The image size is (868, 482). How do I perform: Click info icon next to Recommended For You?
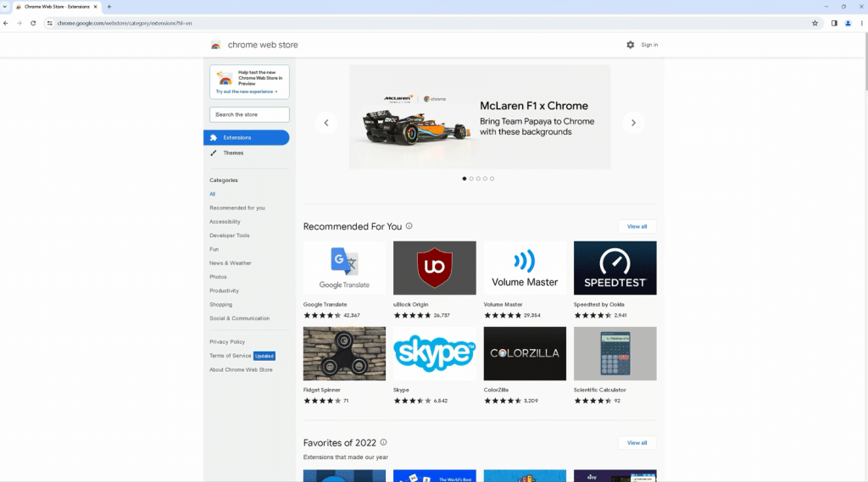pyautogui.click(x=409, y=226)
